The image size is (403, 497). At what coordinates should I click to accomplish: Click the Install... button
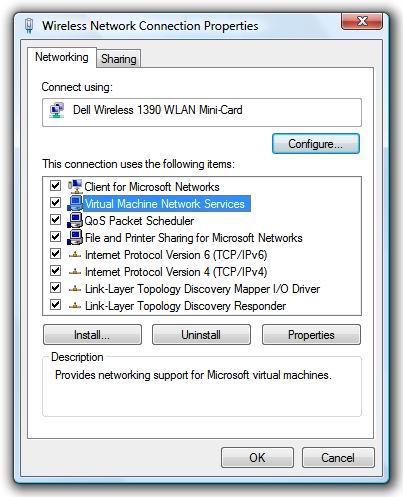click(92, 335)
